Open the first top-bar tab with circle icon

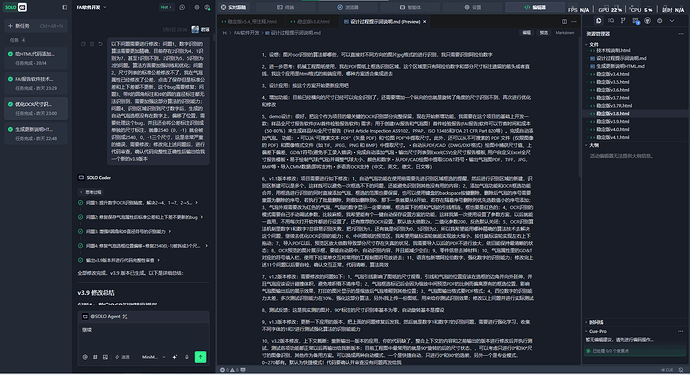(234, 7)
